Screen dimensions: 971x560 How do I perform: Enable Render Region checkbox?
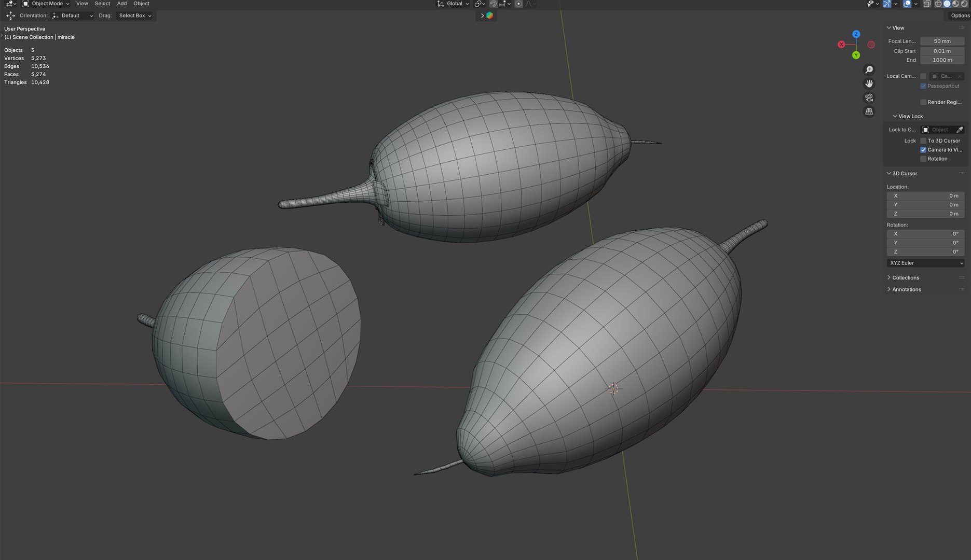coord(923,102)
